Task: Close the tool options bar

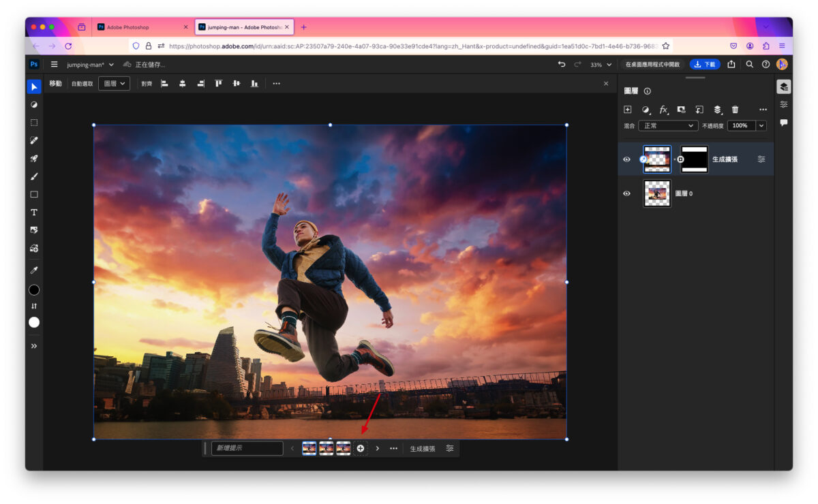Action: coord(606,83)
